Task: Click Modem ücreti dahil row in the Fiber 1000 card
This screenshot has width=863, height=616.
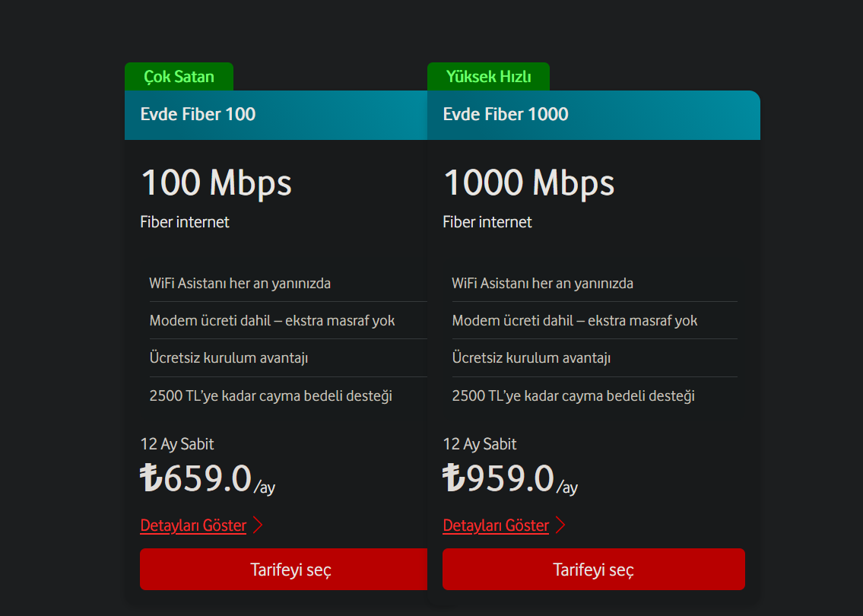Action: click(x=574, y=321)
